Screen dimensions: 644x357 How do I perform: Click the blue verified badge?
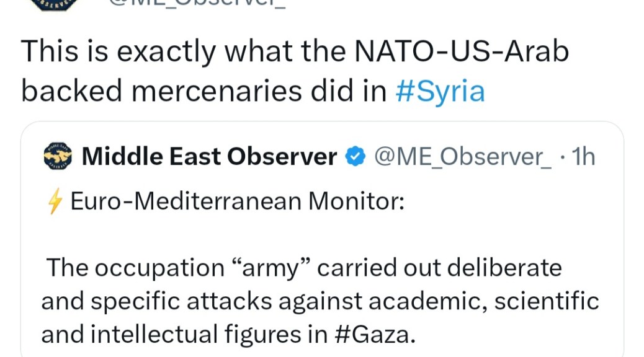point(355,157)
